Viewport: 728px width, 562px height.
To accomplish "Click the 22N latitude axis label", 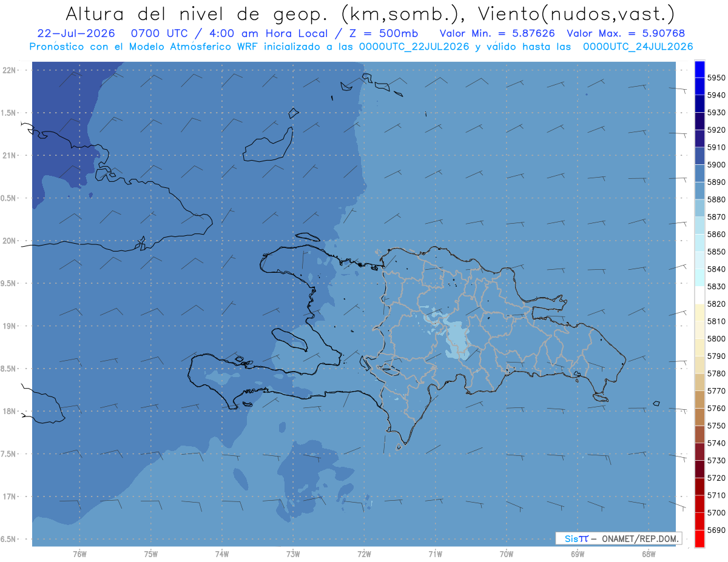I will 8,70.
